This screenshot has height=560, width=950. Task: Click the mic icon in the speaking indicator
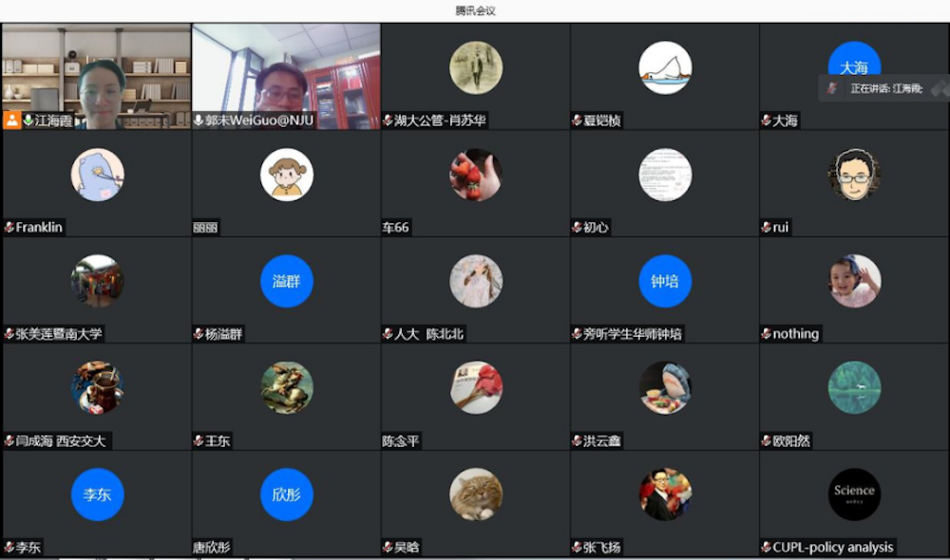832,88
